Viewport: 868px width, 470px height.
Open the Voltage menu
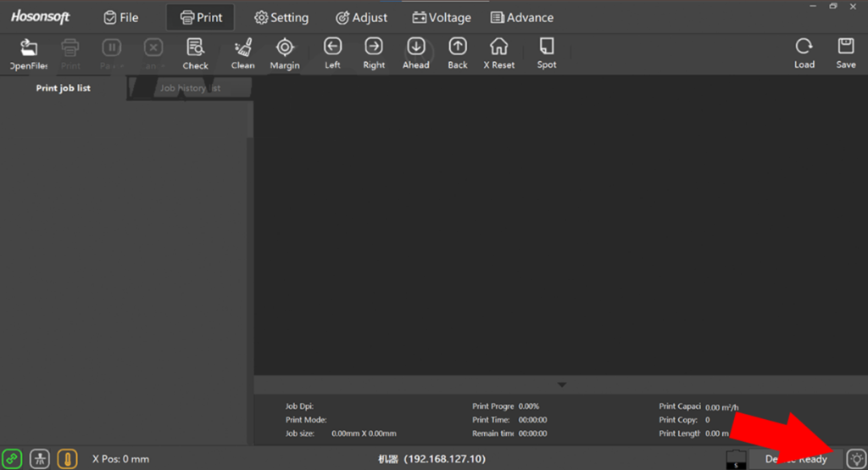(441, 18)
